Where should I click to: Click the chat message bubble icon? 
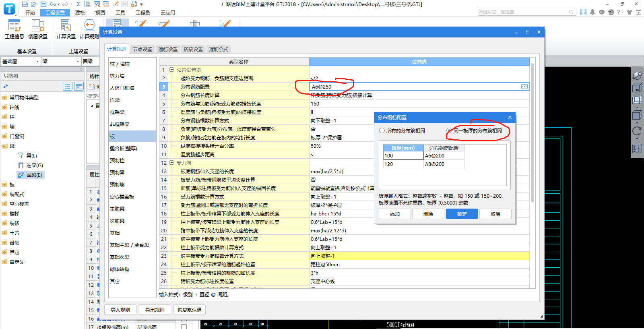pos(602,12)
